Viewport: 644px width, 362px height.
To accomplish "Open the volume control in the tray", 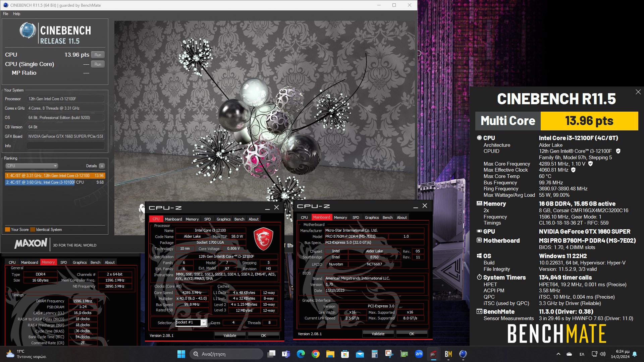I will pos(603,354).
